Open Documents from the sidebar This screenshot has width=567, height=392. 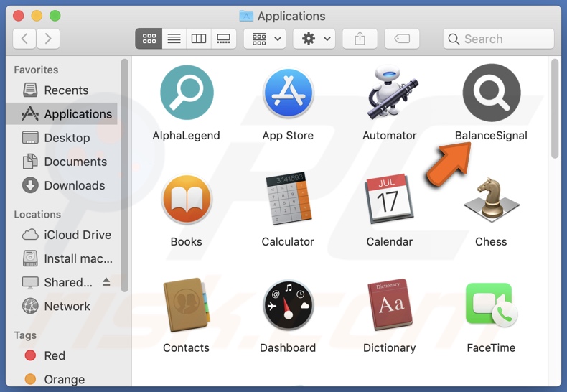[62, 162]
